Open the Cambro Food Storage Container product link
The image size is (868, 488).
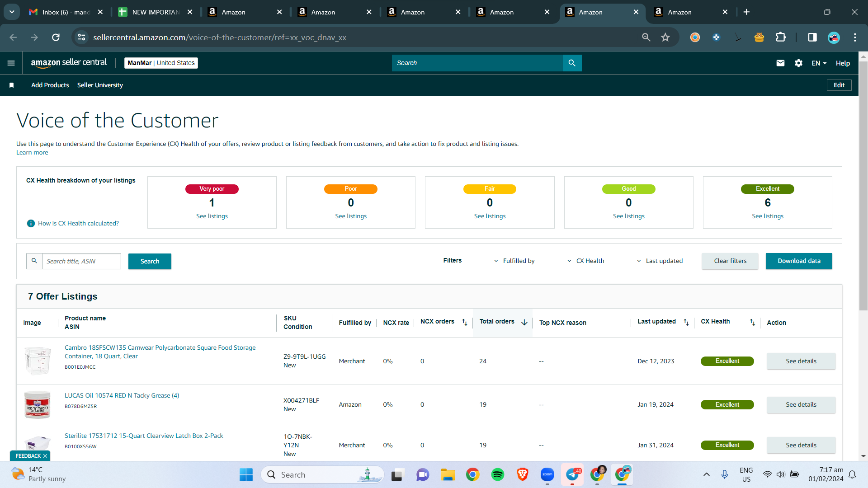(x=160, y=352)
